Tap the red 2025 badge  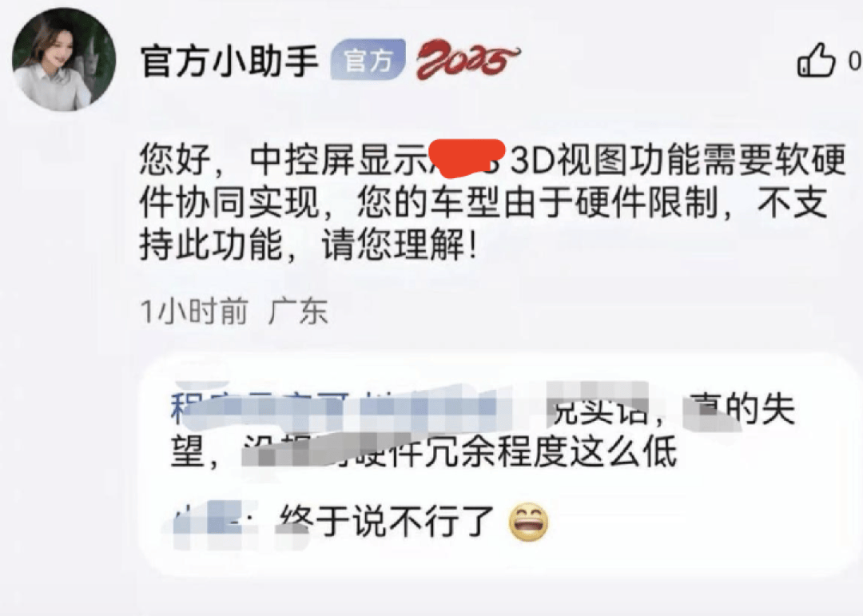click(467, 59)
